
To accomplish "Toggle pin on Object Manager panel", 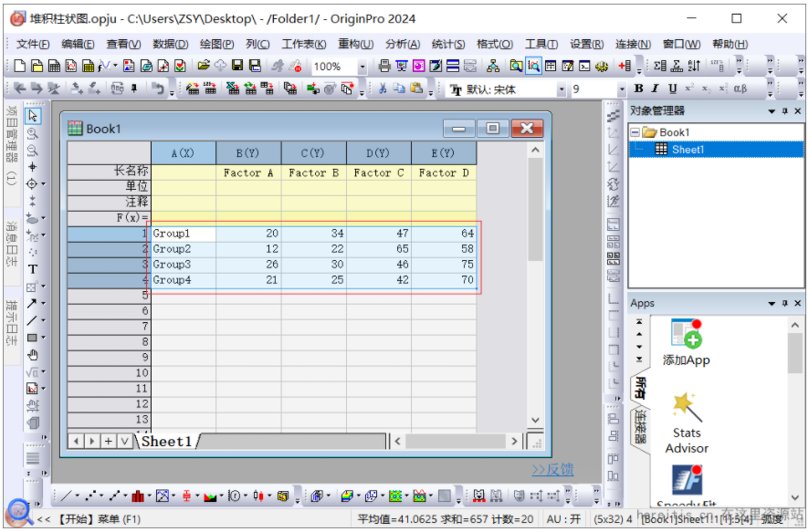I will point(784,110).
